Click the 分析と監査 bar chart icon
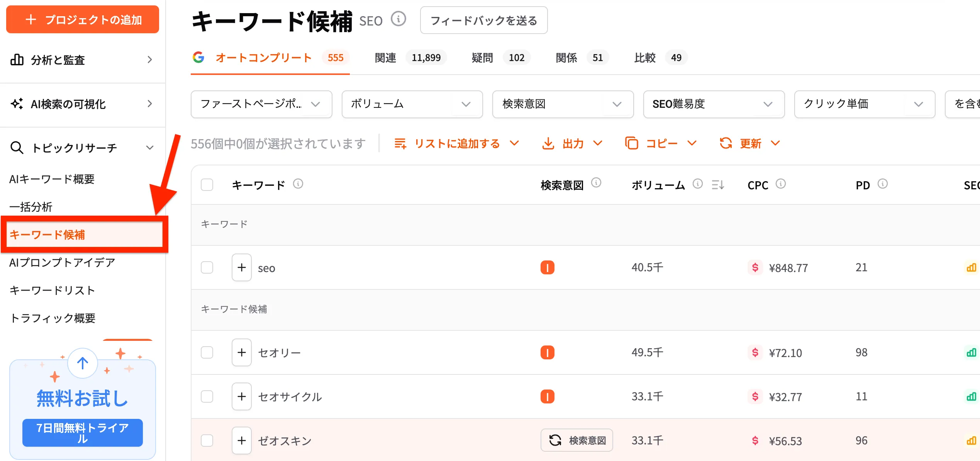 (17, 60)
